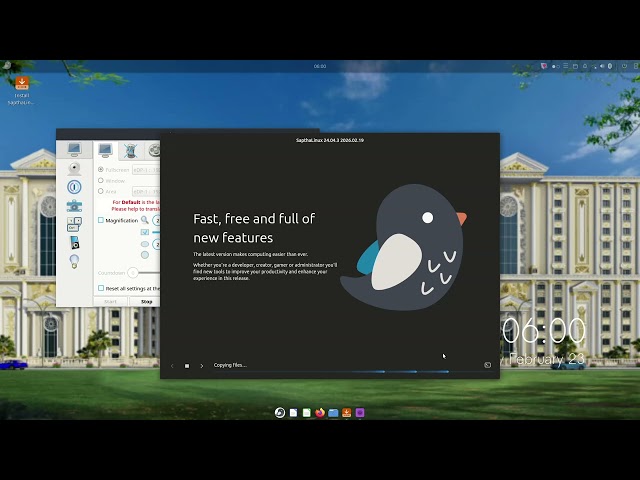Open the screencast monitor section in recorder sidebar
Image resolution: width=640 pixels, height=480 pixels.
pos(74,149)
